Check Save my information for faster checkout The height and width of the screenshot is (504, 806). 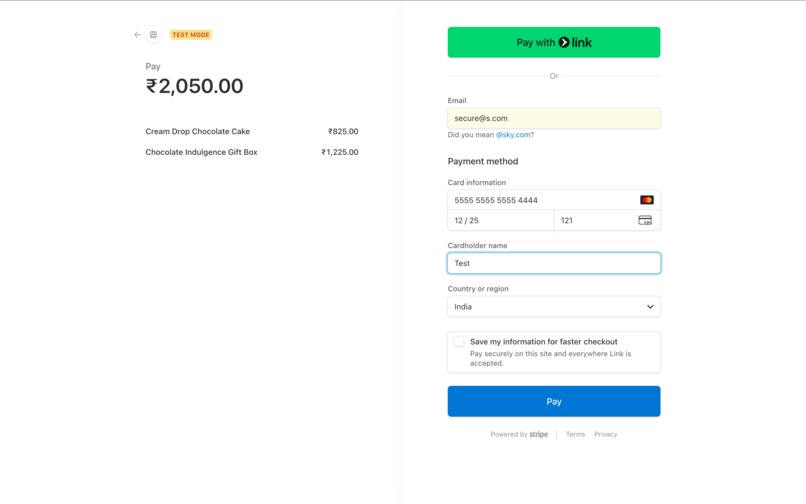click(459, 341)
